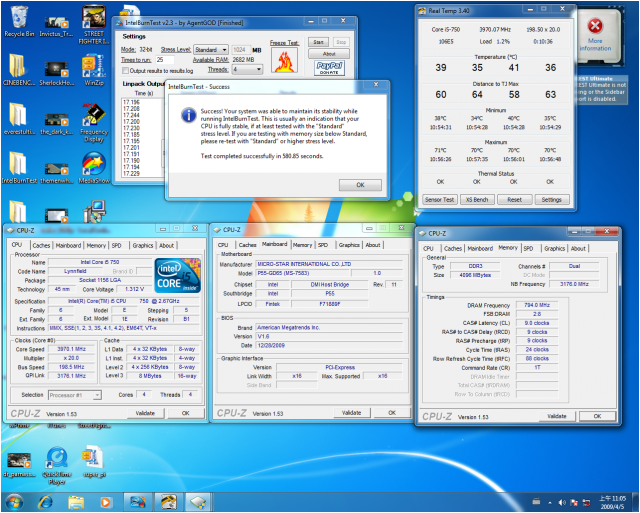Open the Invictus_Tr... video file icon

[x=56, y=26]
